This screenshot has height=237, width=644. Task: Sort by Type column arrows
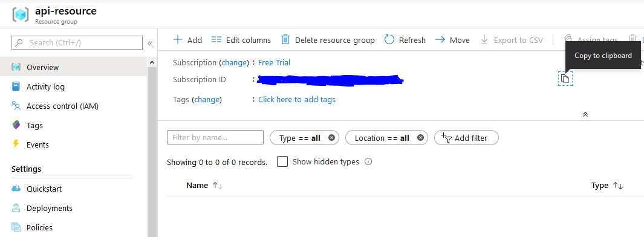618,186
